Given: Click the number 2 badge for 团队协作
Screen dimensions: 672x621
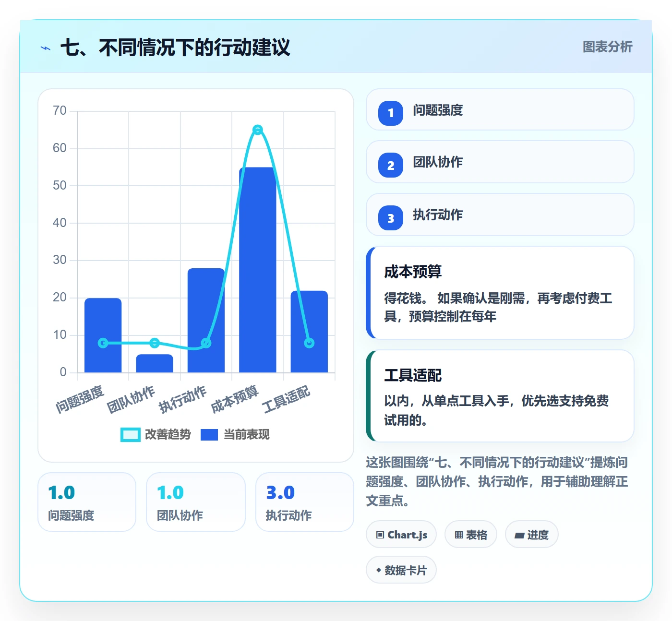Looking at the screenshot, I should [391, 165].
